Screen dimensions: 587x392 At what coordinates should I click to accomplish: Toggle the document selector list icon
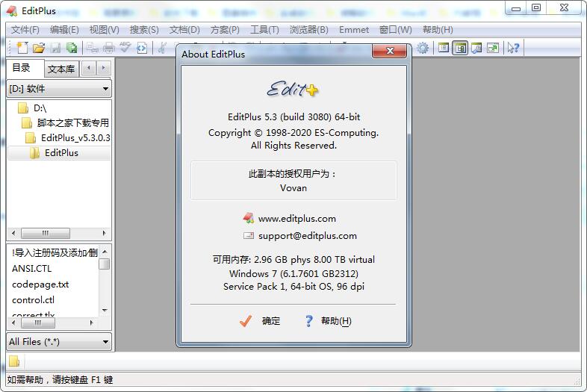(x=444, y=48)
